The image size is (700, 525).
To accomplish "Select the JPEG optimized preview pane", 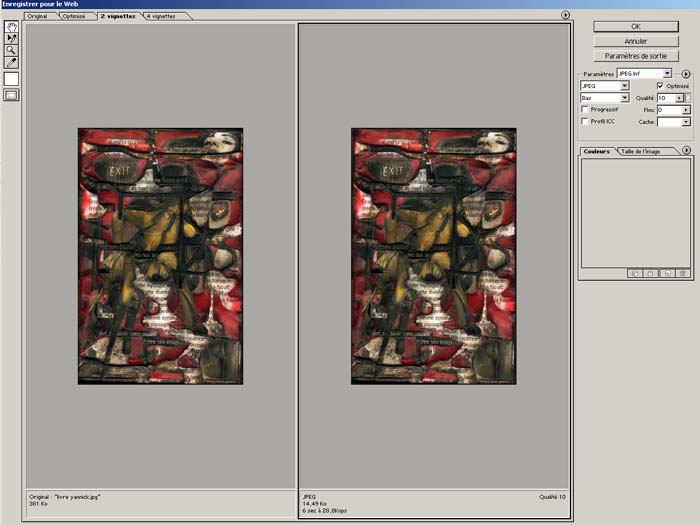I will tap(434, 256).
